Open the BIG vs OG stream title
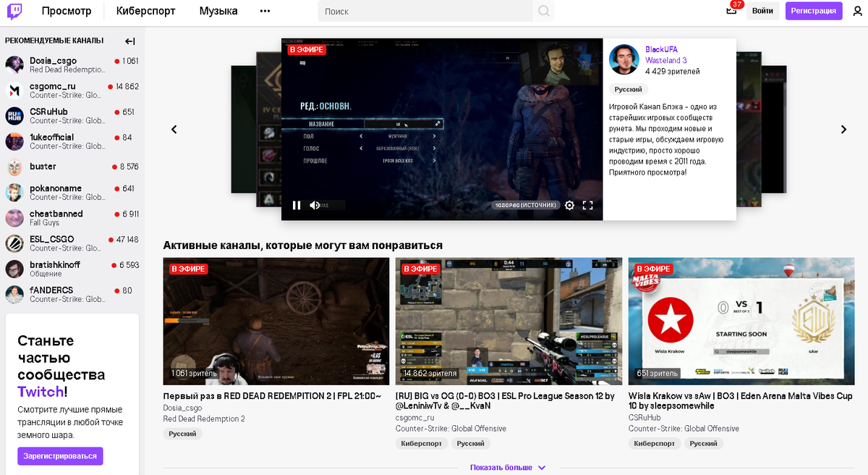The width and height of the screenshot is (868, 475). pyautogui.click(x=505, y=401)
